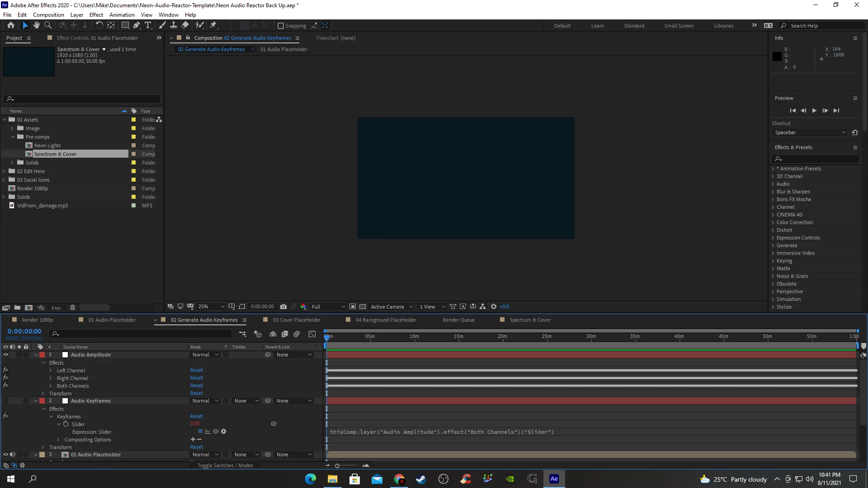Viewport: 868px width, 488px height.
Task: Select the Hand tool
Action: tap(37, 25)
